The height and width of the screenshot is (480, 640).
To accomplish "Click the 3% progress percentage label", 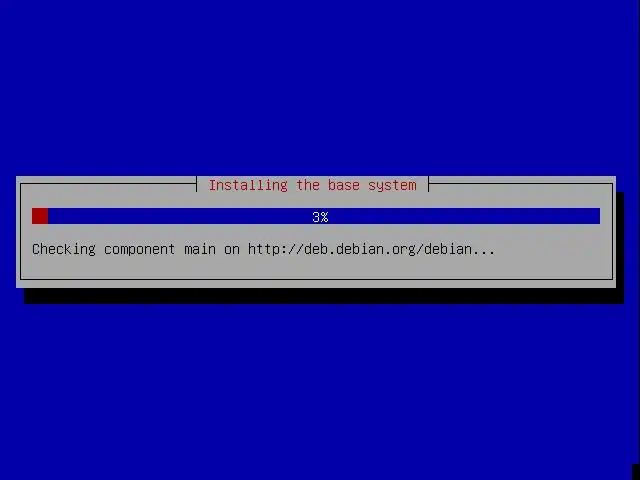I will (320, 217).
